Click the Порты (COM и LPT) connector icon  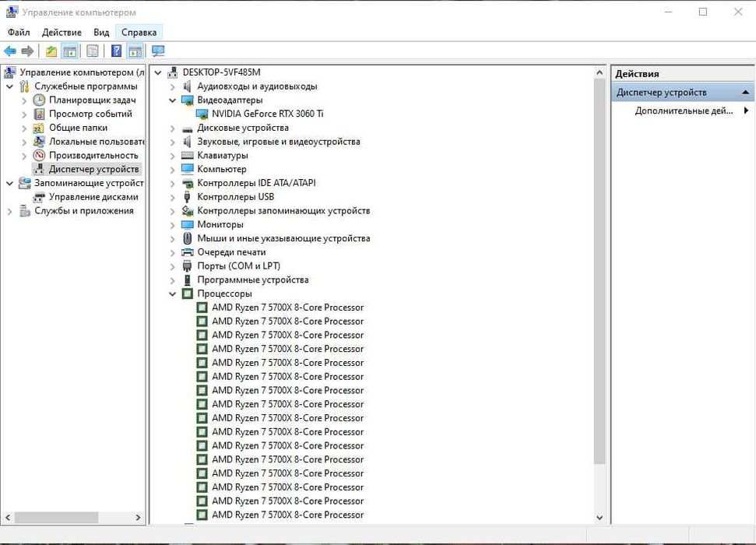pos(188,265)
